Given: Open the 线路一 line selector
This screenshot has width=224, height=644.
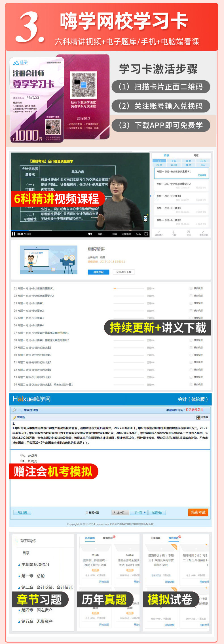Looking at the screenshot, I should click(x=101, y=234).
